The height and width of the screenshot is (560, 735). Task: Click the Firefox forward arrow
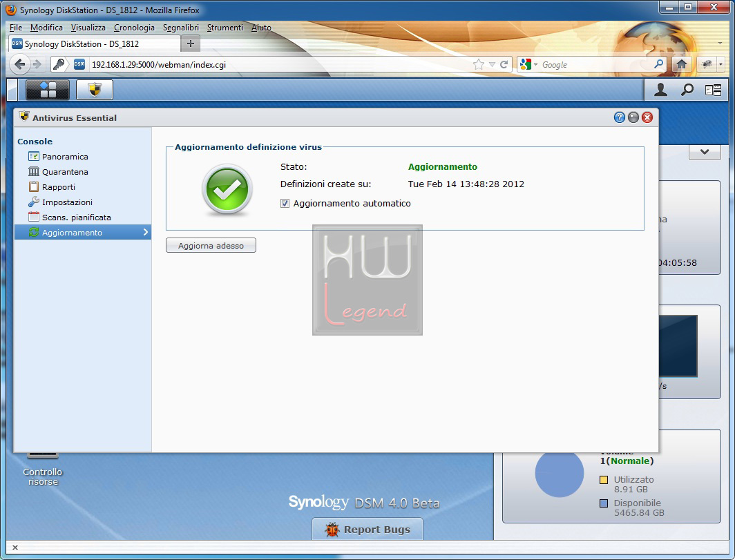pos(37,64)
